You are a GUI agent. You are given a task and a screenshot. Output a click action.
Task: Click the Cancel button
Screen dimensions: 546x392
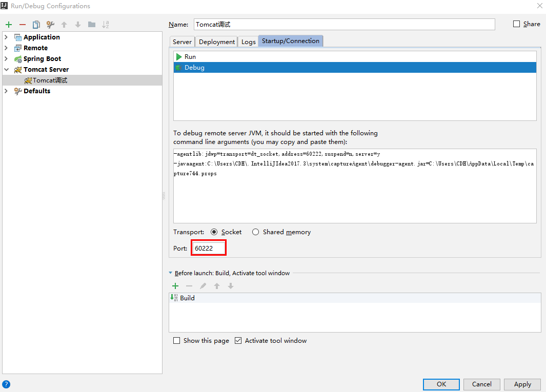[481, 384]
